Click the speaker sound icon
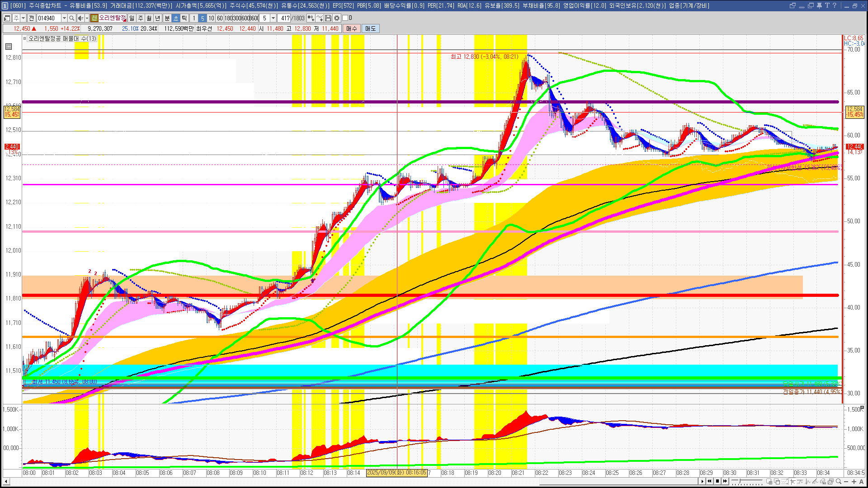The height and width of the screenshot is (488, 868). 80,18
